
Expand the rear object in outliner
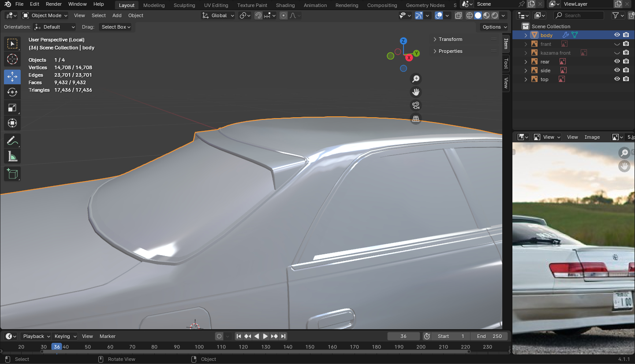[x=526, y=62]
